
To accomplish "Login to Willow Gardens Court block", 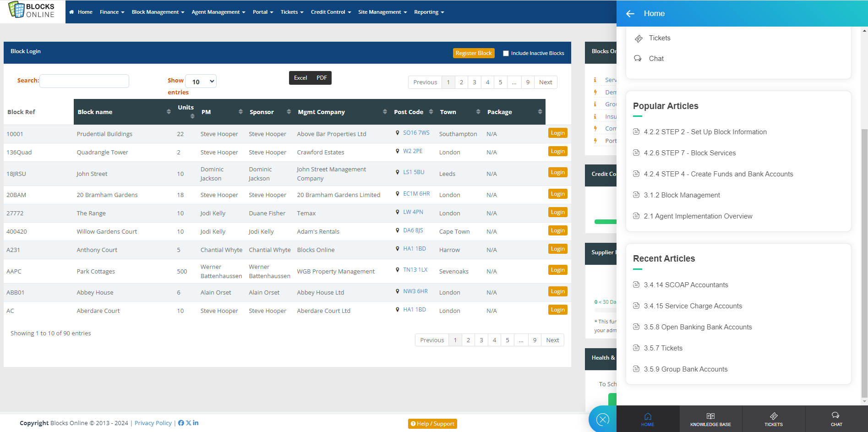I will point(557,230).
